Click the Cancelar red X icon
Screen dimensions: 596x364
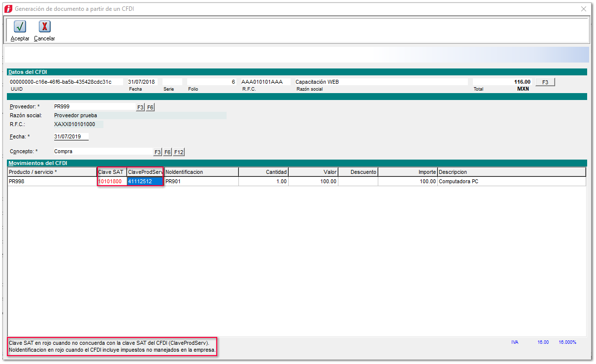44,27
